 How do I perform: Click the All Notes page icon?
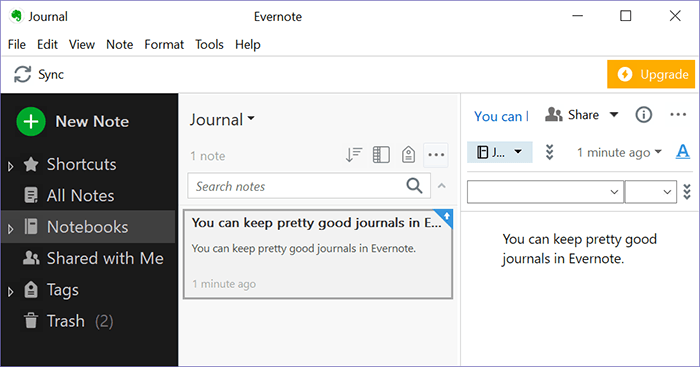pos(31,196)
